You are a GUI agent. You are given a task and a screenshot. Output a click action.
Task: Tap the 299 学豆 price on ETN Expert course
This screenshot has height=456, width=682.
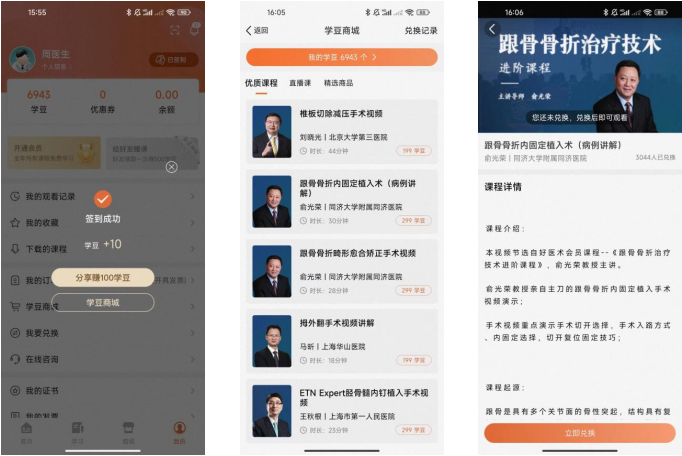coord(414,430)
